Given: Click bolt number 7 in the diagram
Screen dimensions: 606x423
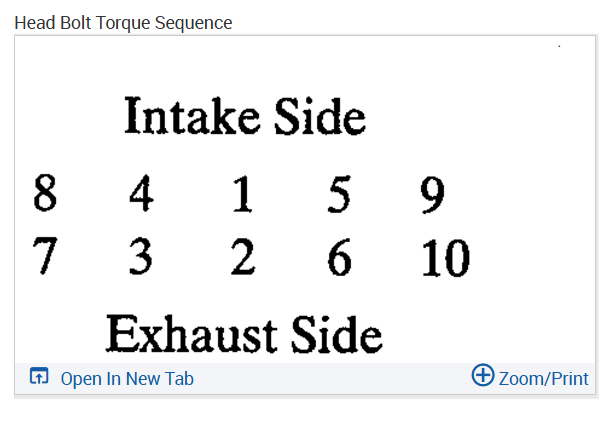Looking at the screenshot, I should (44, 258).
